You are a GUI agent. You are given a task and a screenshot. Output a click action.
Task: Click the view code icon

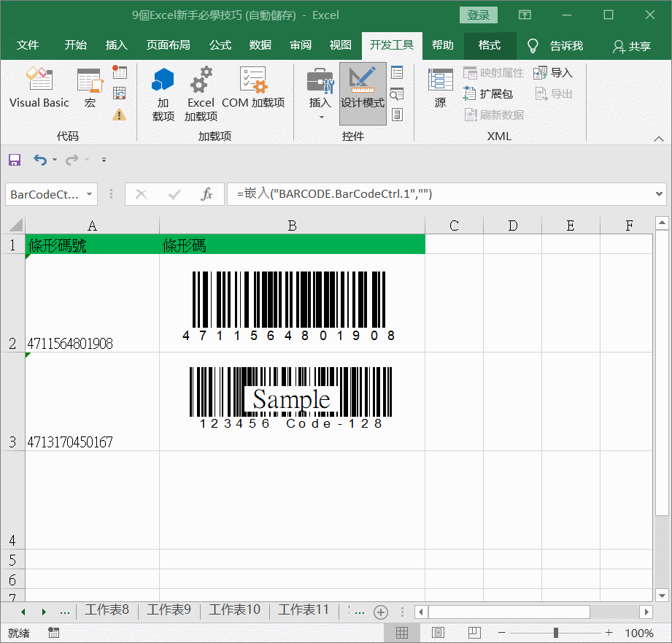point(397,93)
